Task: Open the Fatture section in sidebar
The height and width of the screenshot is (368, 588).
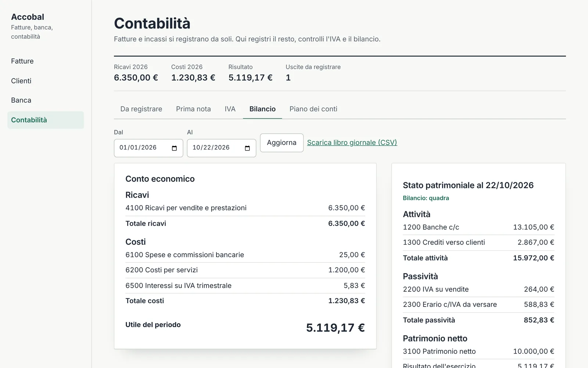Action: pyautogui.click(x=46, y=61)
